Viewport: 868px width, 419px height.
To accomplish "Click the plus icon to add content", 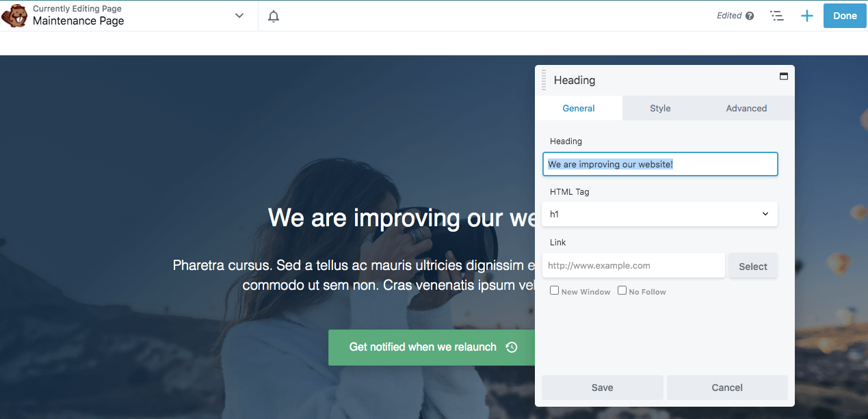I will point(807,16).
